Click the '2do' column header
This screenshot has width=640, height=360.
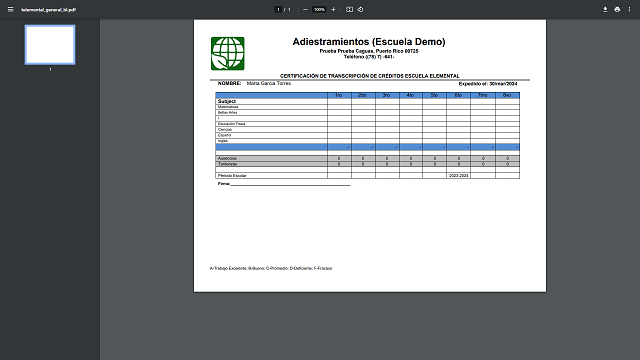(x=362, y=95)
